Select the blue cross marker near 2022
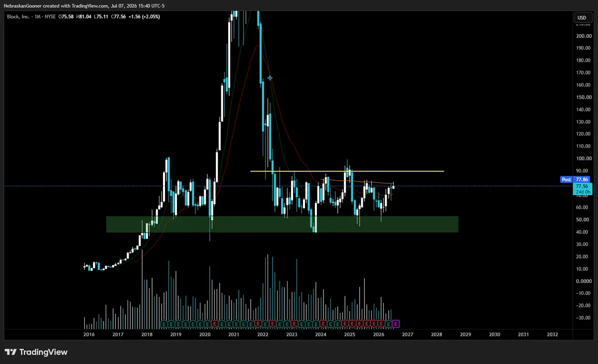 (x=270, y=78)
